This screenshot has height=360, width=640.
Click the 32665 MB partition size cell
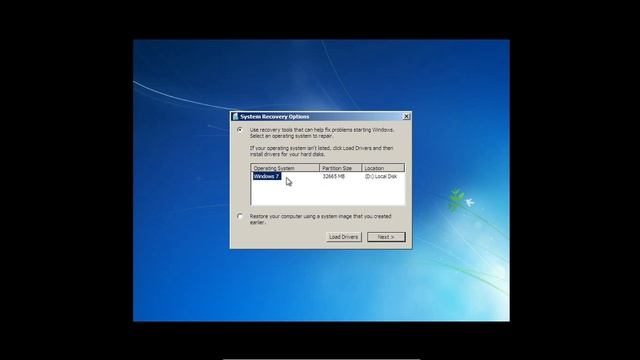[x=333, y=176]
